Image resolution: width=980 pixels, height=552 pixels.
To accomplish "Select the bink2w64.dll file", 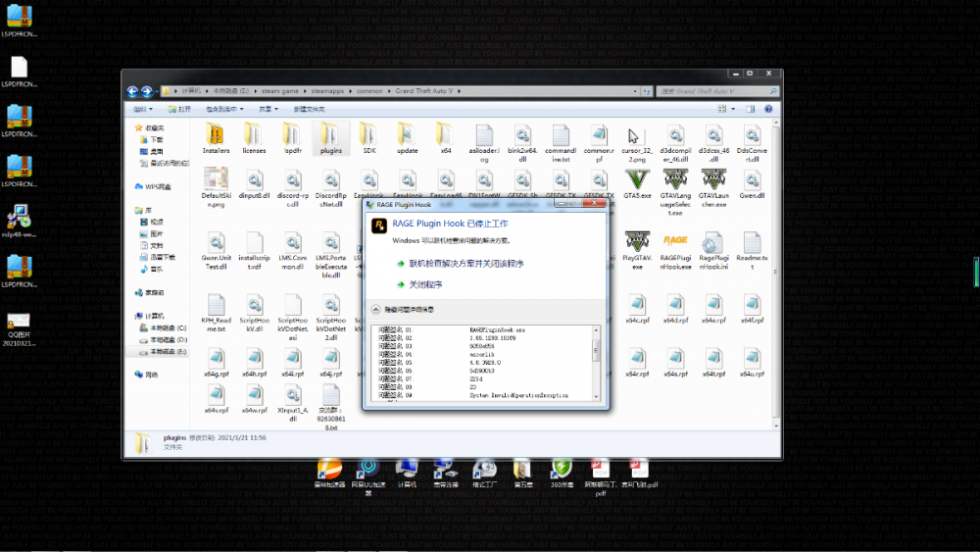I will tap(522, 143).
